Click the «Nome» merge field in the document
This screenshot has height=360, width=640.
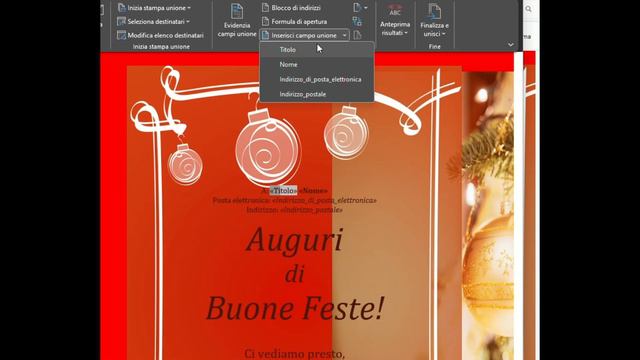tap(313, 191)
